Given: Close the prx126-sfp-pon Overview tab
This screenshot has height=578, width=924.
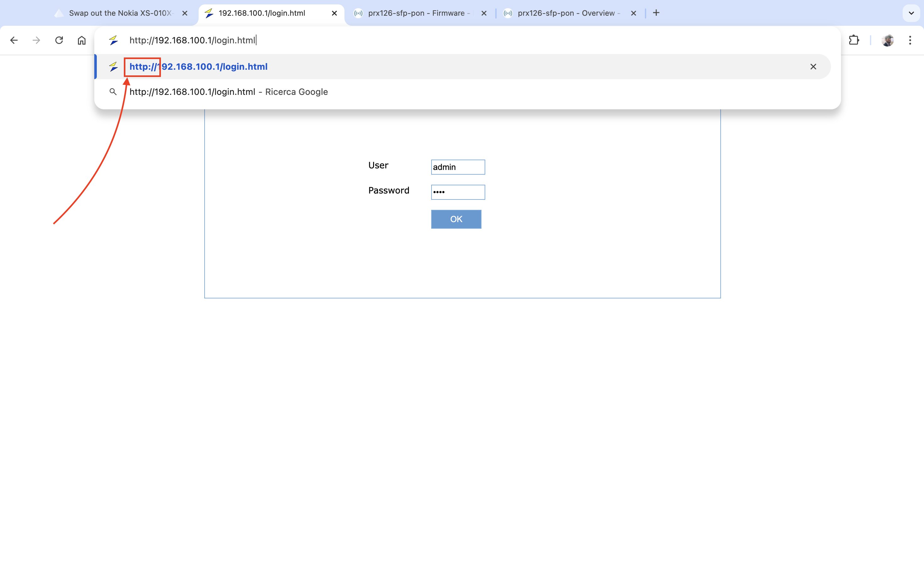Looking at the screenshot, I should click(x=633, y=14).
